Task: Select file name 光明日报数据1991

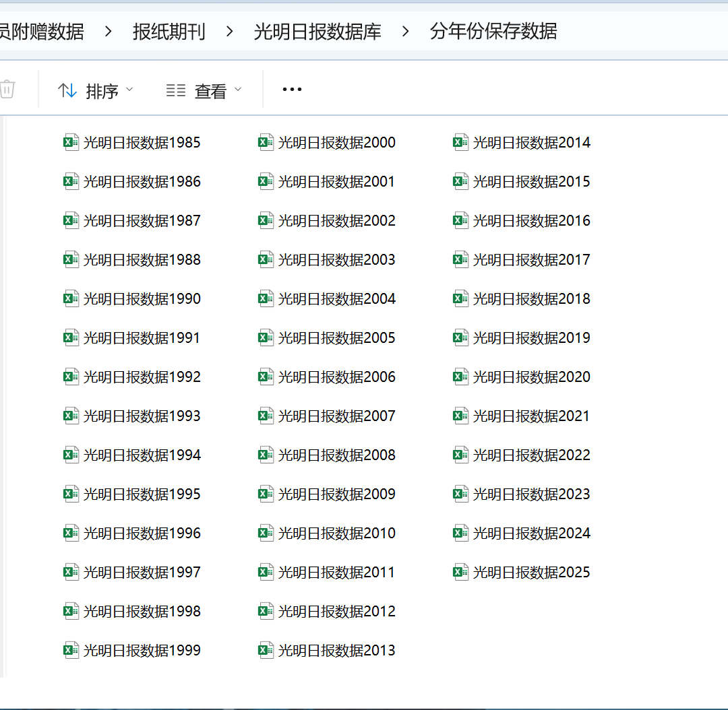Action: coord(142,338)
